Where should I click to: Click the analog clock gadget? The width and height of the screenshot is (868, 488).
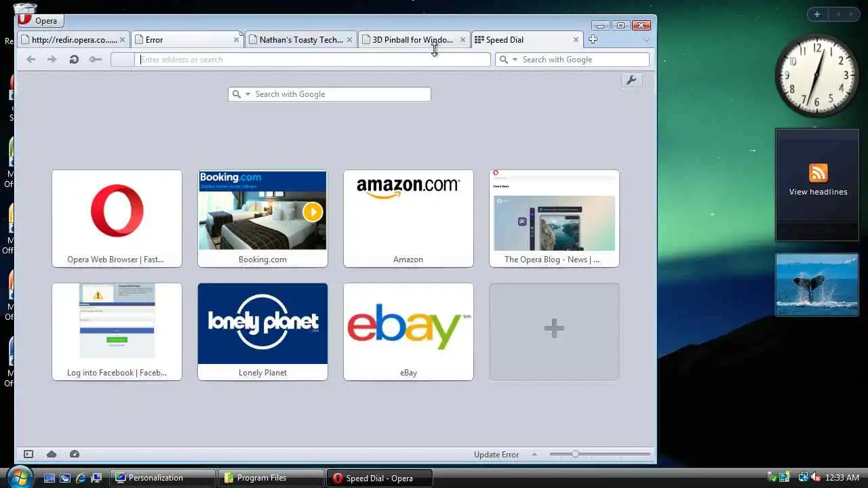coord(816,75)
